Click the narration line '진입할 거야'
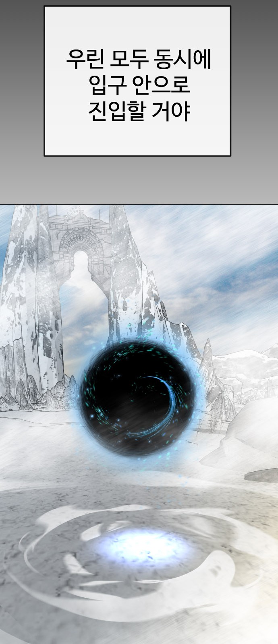The width and height of the screenshot is (278, 644). pyautogui.click(x=139, y=112)
